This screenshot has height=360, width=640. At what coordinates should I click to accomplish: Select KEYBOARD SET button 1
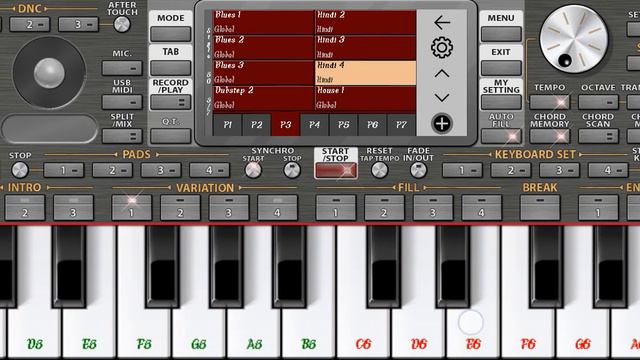(462, 170)
